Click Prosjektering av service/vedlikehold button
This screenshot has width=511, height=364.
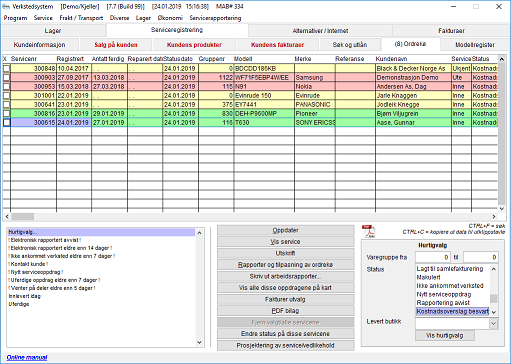tap(285, 345)
